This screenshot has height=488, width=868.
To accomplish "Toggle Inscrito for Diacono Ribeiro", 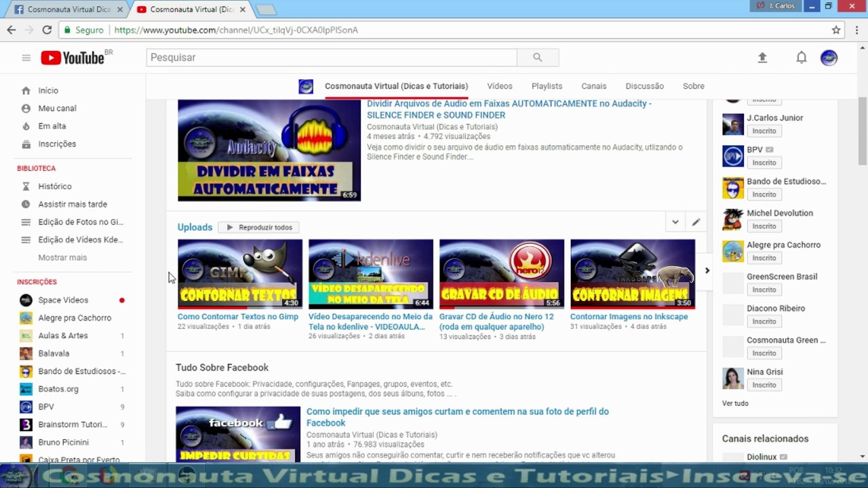I will point(764,321).
